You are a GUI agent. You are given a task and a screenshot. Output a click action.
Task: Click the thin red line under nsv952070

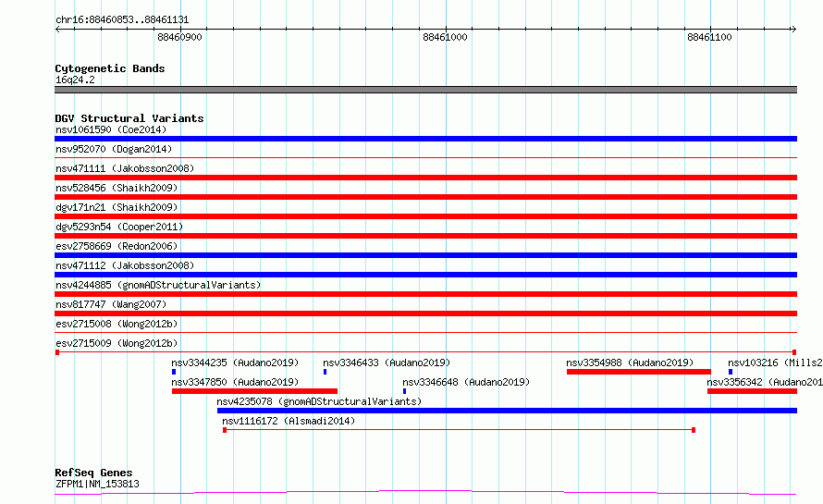coord(425,157)
